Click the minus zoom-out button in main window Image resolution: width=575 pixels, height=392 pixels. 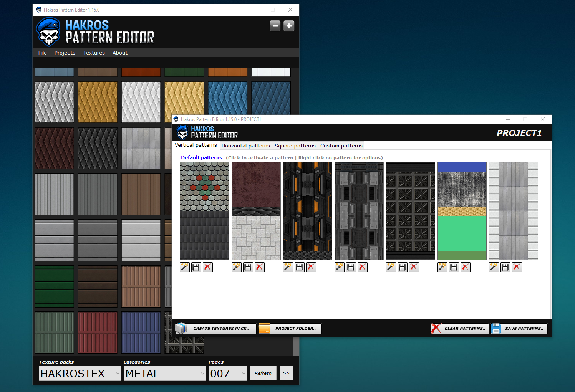tap(275, 26)
